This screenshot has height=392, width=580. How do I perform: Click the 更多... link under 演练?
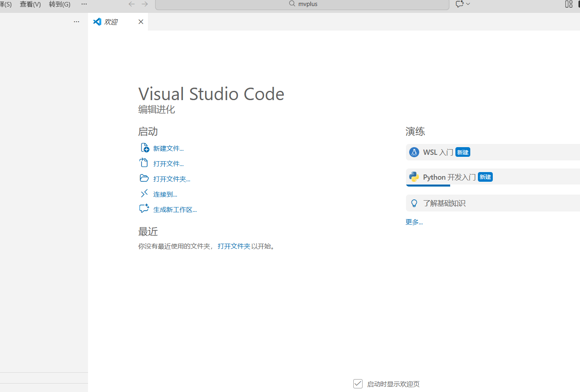(414, 222)
